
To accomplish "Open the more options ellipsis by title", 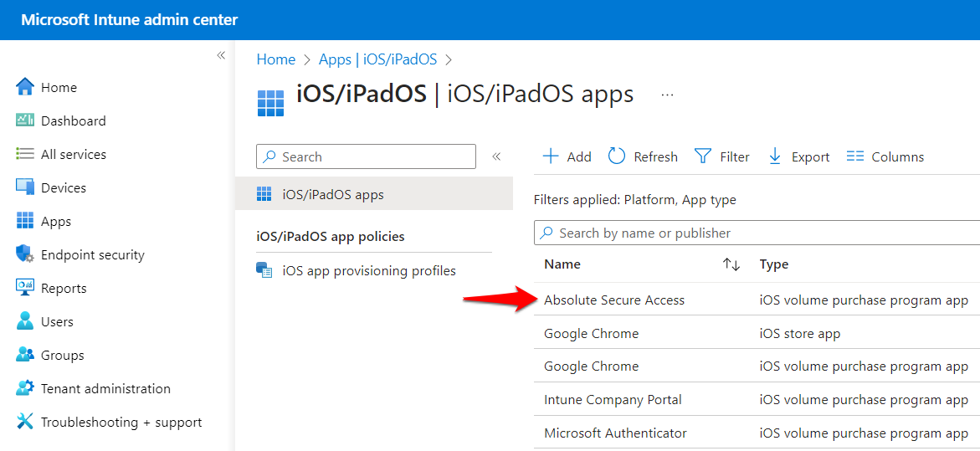I will tap(668, 95).
